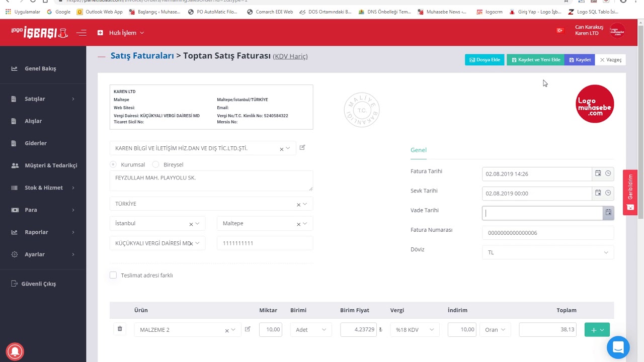Click the Turkish flag language icon
This screenshot has height=362, width=644.
pos(560,31)
